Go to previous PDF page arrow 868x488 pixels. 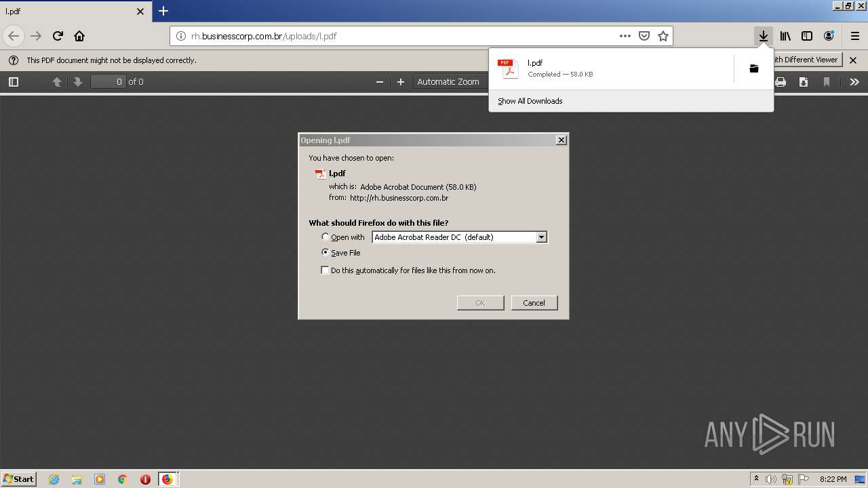(x=57, y=82)
